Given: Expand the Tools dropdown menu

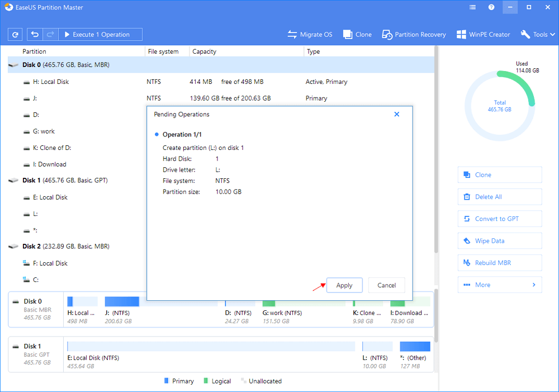Looking at the screenshot, I should [x=537, y=35].
